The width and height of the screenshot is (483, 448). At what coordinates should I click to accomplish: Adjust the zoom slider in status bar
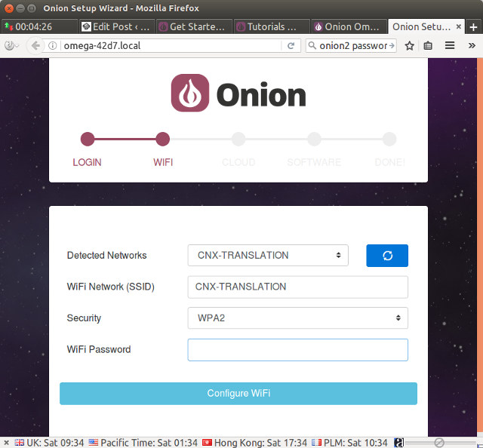click(440, 443)
